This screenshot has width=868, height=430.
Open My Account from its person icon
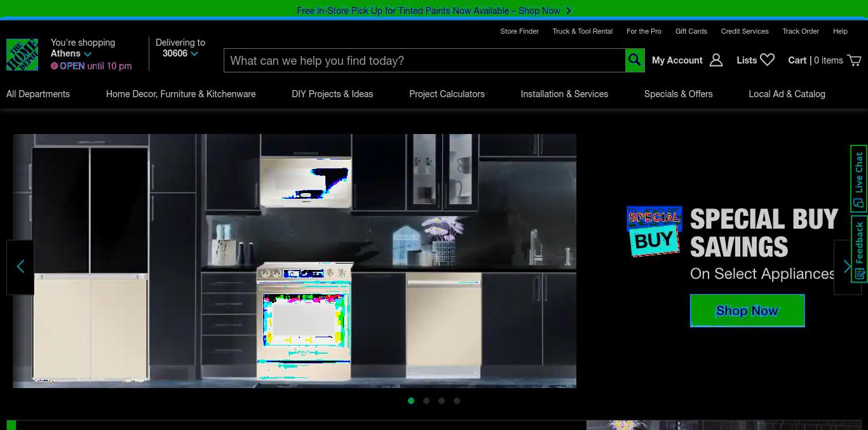pyautogui.click(x=716, y=60)
